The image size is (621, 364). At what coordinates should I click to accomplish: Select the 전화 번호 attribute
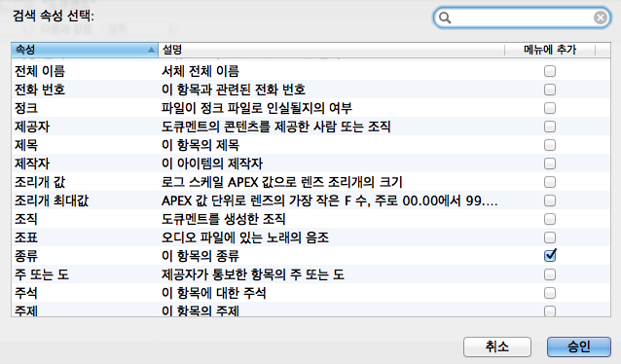click(x=40, y=90)
